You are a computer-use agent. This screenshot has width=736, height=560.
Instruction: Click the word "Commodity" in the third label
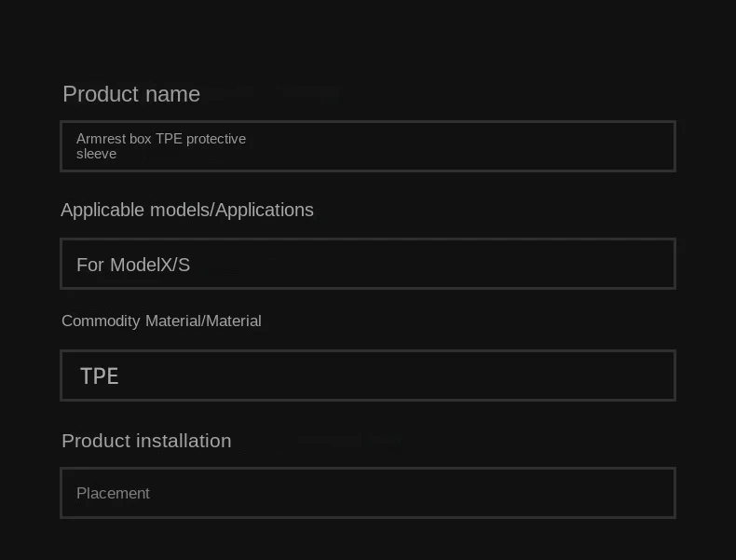(x=101, y=321)
